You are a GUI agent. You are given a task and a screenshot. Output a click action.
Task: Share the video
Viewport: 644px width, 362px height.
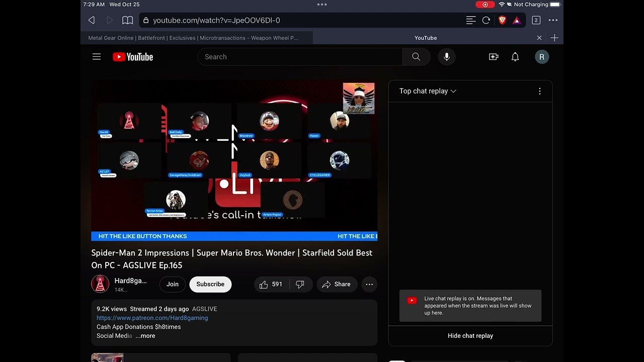click(x=337, y=284)
